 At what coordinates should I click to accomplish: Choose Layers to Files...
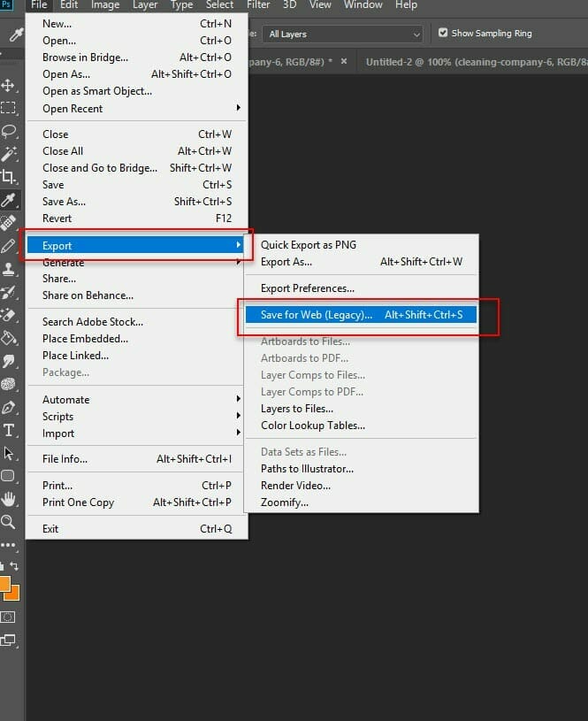pyautogui.click(x=361, y=409)
